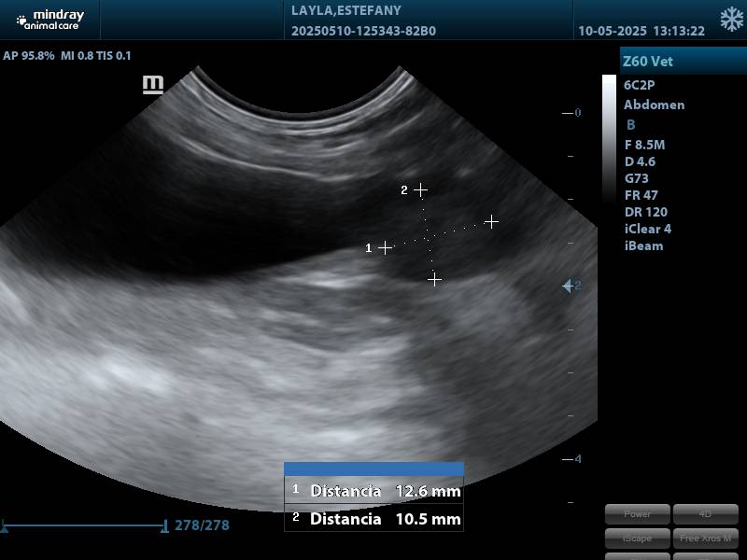Viewport: 747px width, 560px height.
Task: Toggle the Free Xros M button
Action: pyautogui.click(x=705, y=539)
